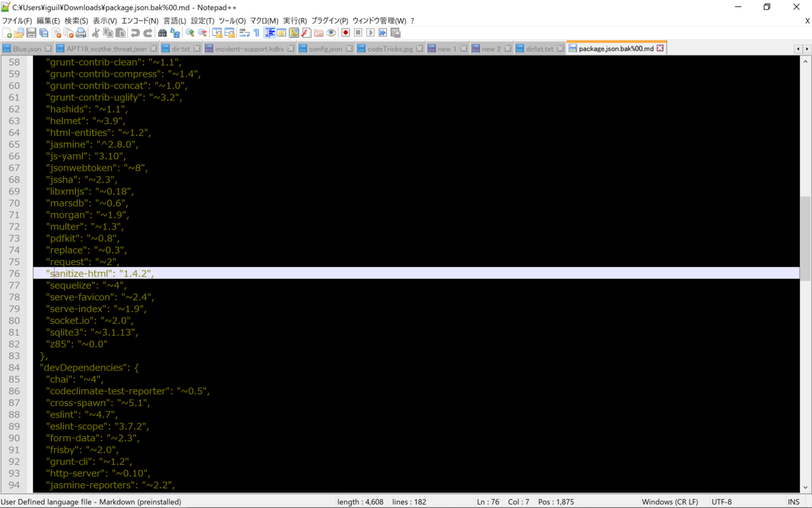The width and height of the screenshot is (812, 508).
Task: Open the 設定(T) menu
Action: coord(202,21)
